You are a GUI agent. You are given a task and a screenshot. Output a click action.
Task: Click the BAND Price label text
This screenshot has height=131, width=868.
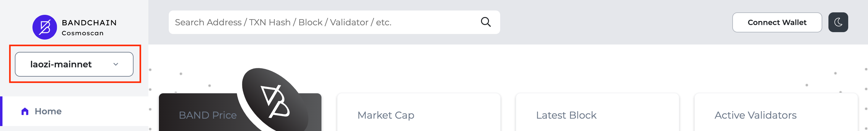(x=207, y=115)
